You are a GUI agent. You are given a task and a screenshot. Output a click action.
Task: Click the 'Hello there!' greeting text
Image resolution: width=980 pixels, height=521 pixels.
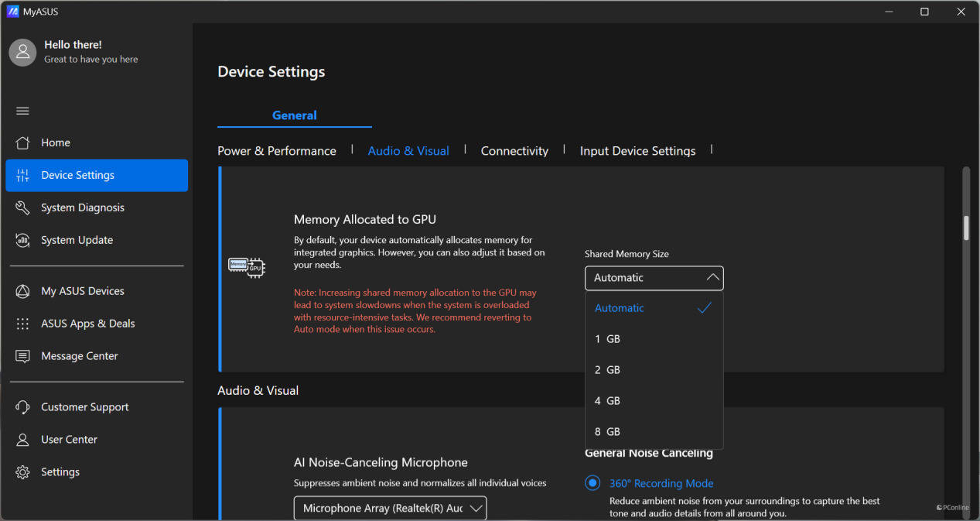pyautogui.click(x=73, y=45)
